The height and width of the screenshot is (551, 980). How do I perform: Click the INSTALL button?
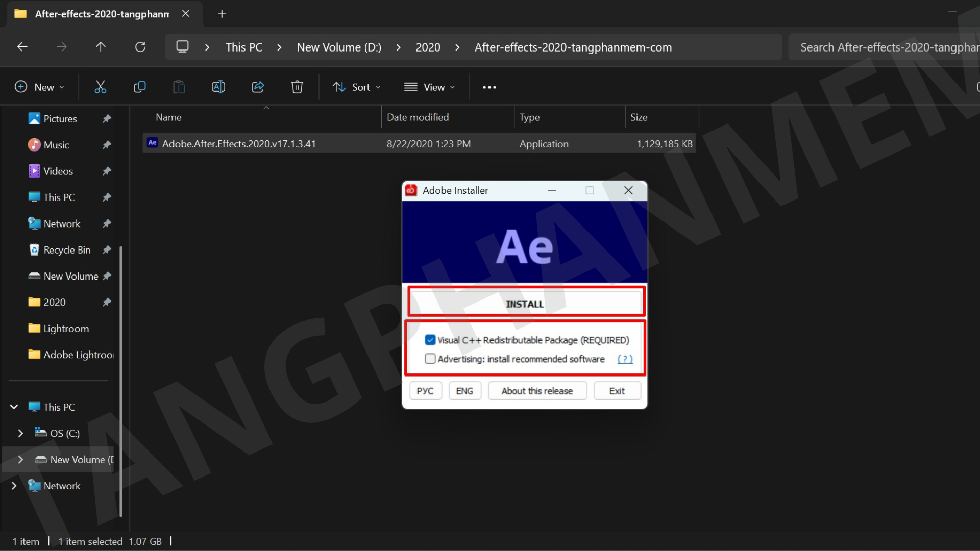525,304
